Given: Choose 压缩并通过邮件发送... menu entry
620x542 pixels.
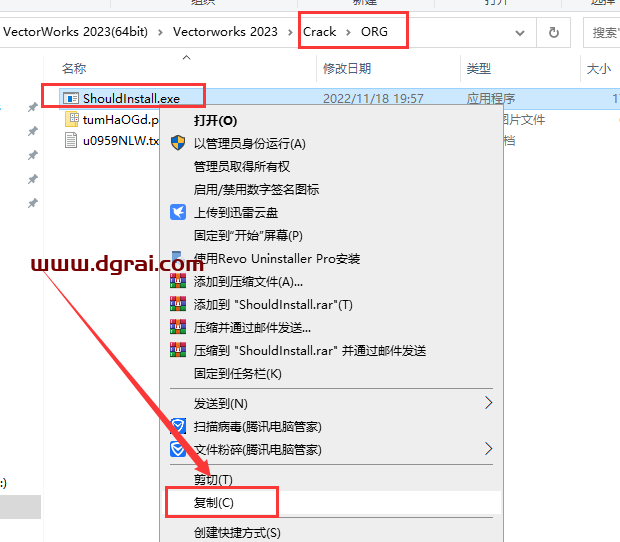Looking at the screenshot, I should (331, 327).
